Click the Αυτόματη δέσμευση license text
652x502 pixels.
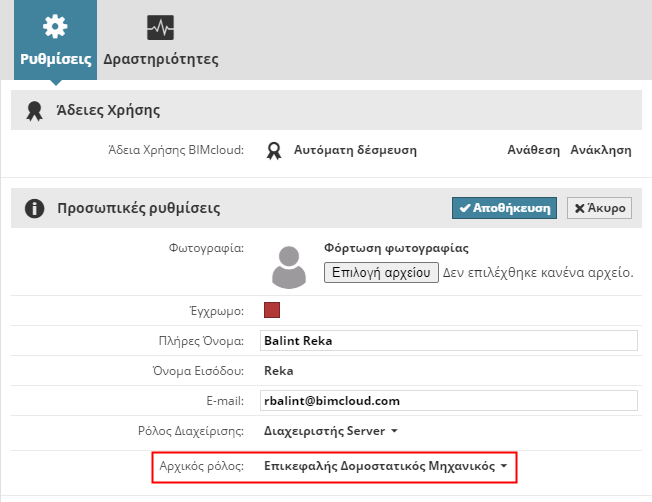[355, 150]
